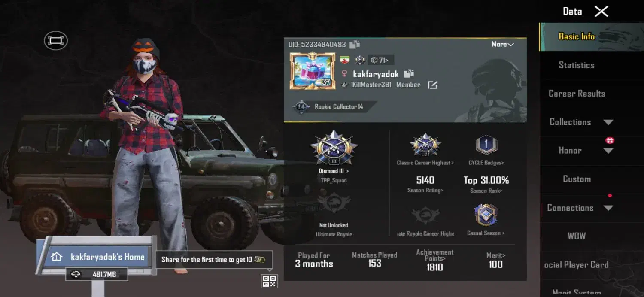
Task: Tap the Diamond III rank badge
Action: click(x=334, y=148)
